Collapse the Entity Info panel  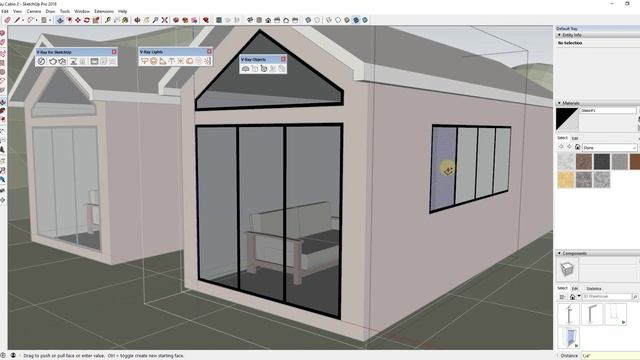point(559,35)
